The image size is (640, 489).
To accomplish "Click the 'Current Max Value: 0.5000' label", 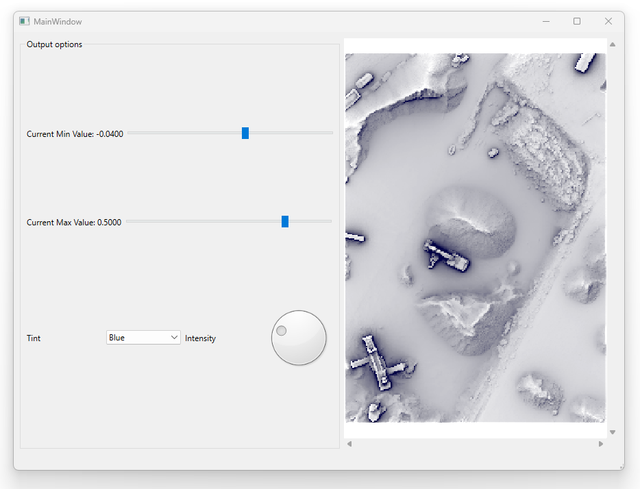I will point(74,222).
